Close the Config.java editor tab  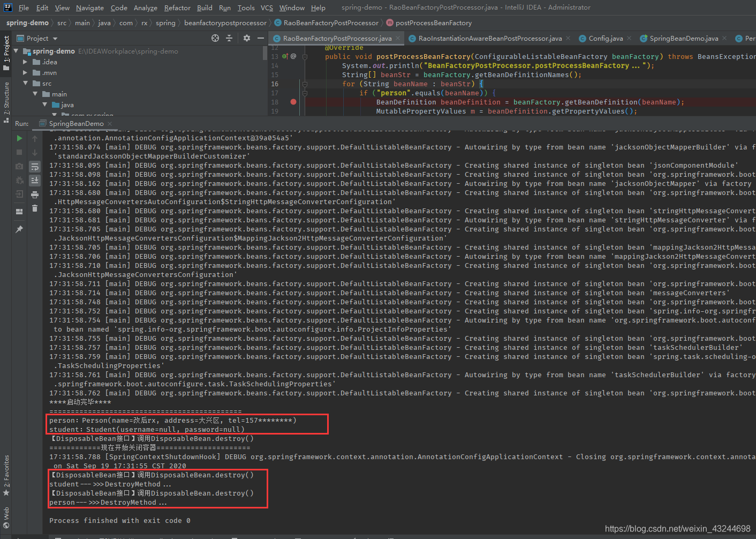click(629, 39)
